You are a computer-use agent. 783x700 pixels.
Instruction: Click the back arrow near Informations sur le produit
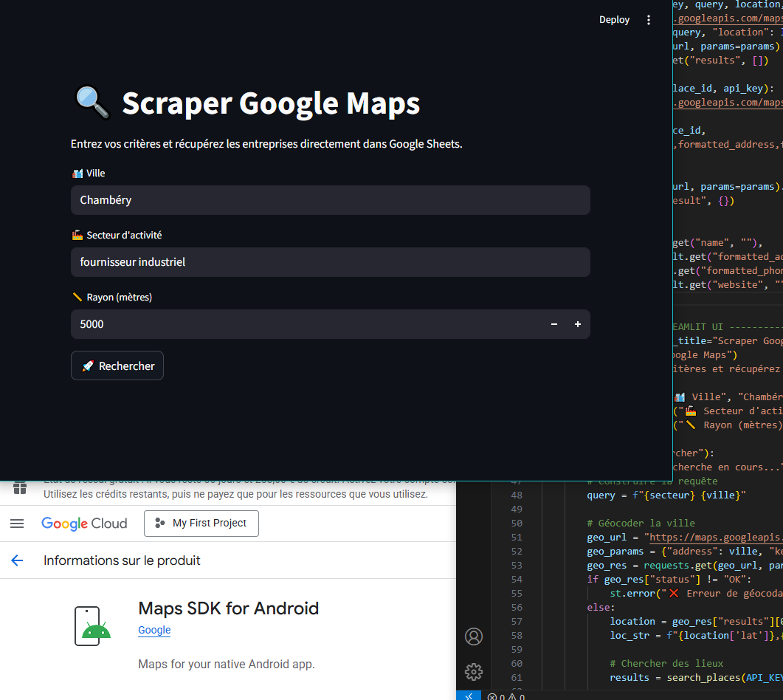[17, 560]
